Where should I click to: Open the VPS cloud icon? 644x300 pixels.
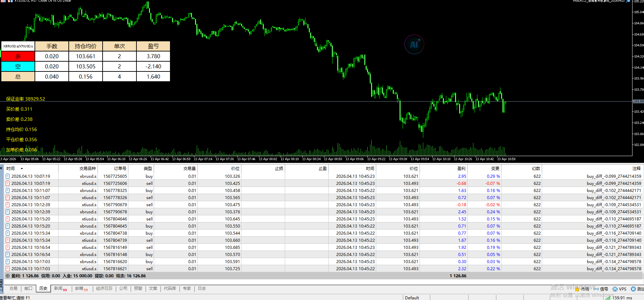coord(615,289)
